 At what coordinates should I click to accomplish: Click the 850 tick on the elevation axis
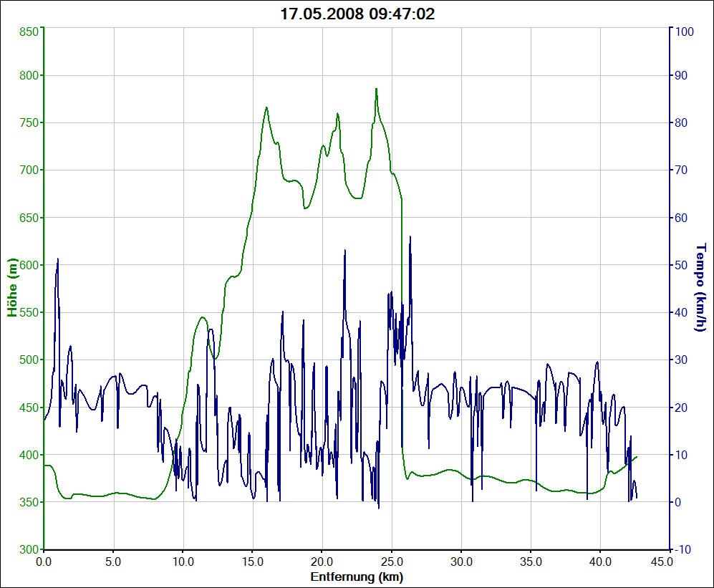point(27,32)
